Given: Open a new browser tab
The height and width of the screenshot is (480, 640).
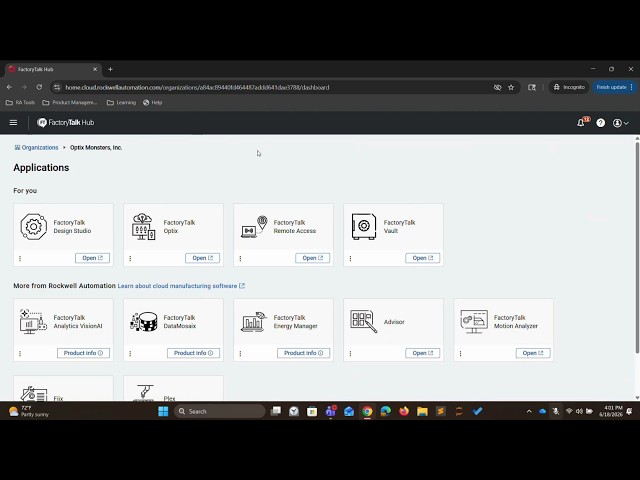Looking at the screenshot, I should [x=110, y=69].
